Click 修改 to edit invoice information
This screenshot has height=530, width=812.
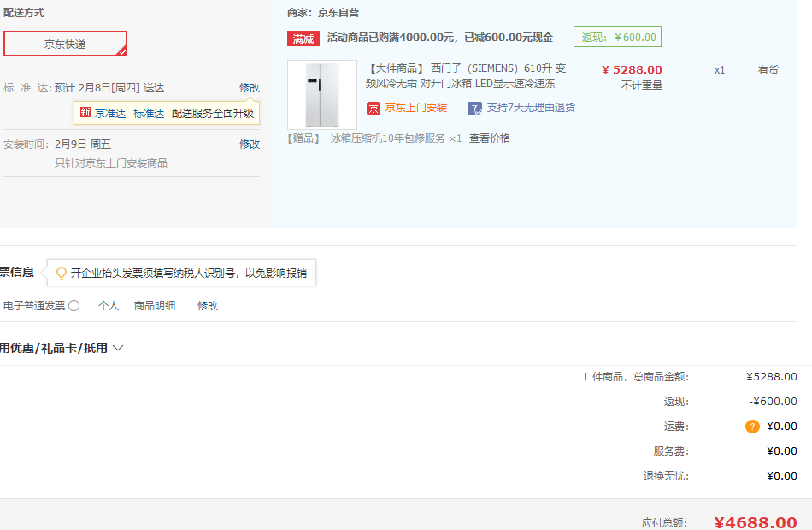[208, 306]
